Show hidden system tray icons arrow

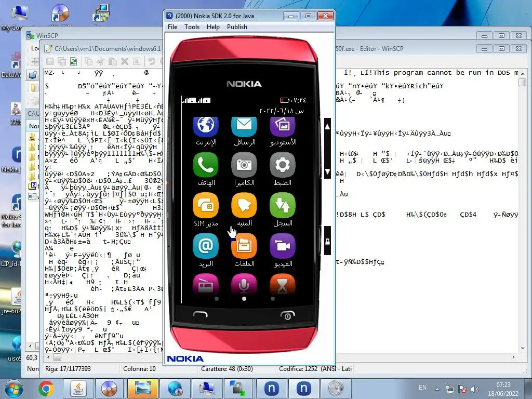point(437,389)
